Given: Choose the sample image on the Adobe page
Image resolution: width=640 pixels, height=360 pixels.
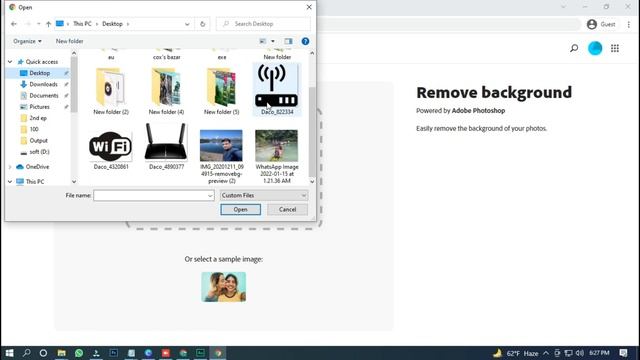Looking at the screenshot, I should [x=224, y=287].
